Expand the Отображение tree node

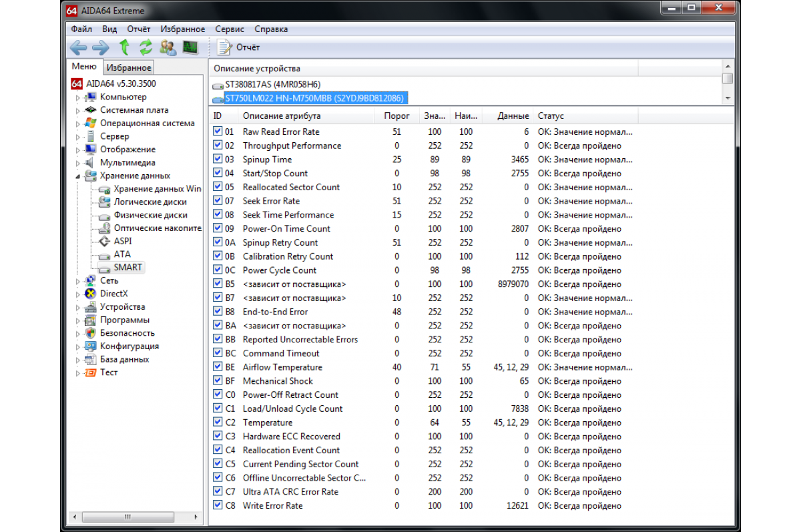pyautogui.click(x=77, y=150)
